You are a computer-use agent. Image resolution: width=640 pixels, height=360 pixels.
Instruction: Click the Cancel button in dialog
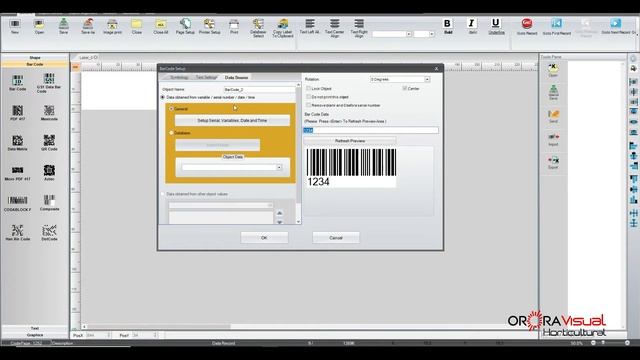click(336, 238)
